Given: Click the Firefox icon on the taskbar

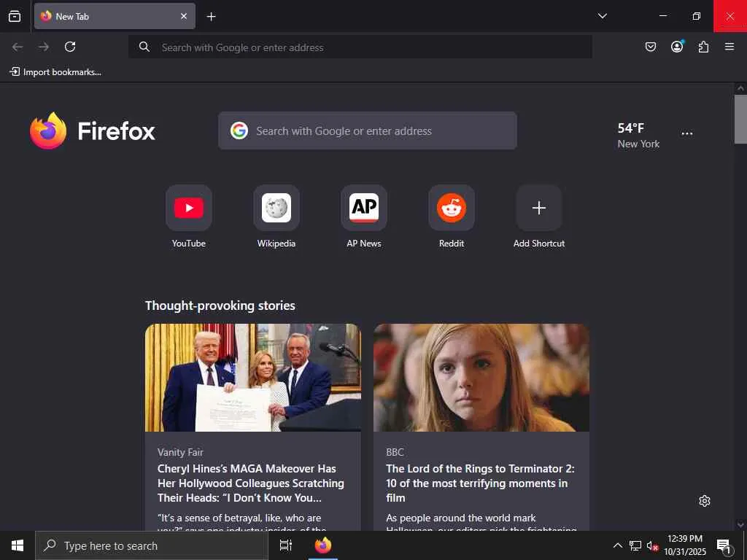Looking at the screenshot, I should point(323,545).
